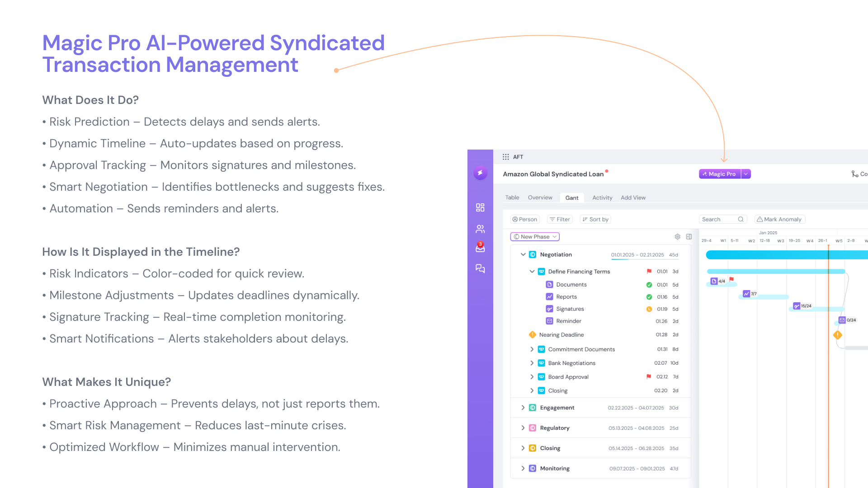This screenshot has height=488, width=868.
Task: Click the Negotiation phase cyan timeline bar
Action: [x=769, y=255]
